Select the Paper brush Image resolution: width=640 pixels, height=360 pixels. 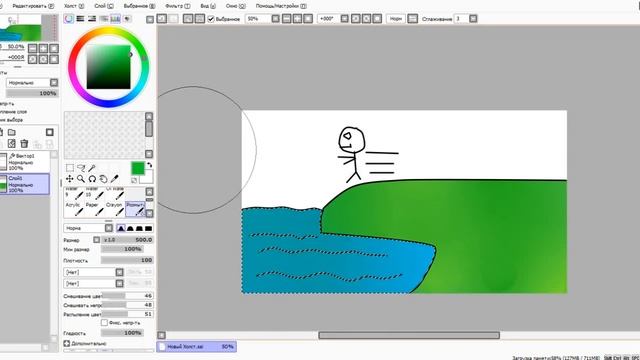pos(95,209)
